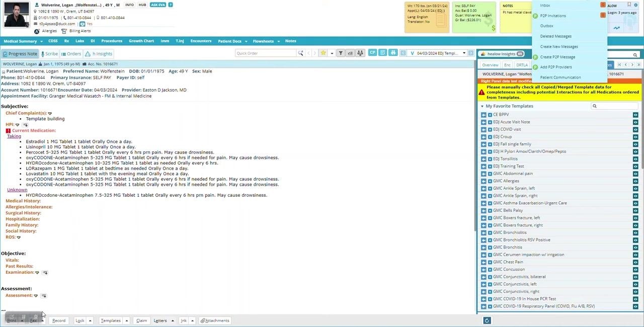Click the care team hierarchy icon
The width and height of the screenshot is (644, 327).
point(360,53)
